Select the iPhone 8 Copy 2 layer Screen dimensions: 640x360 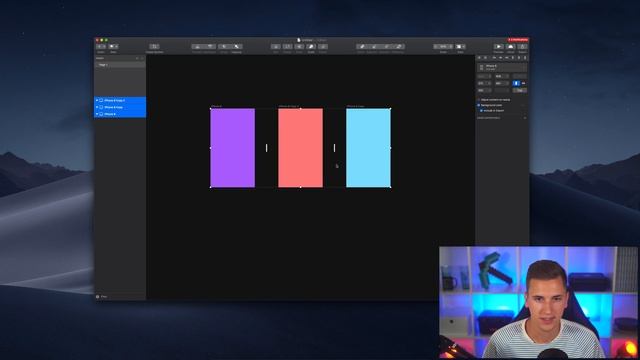coord(120,100)
